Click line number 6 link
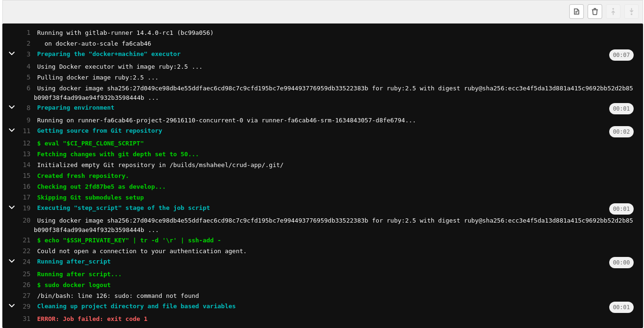The image size is (644, 328). 28,88
